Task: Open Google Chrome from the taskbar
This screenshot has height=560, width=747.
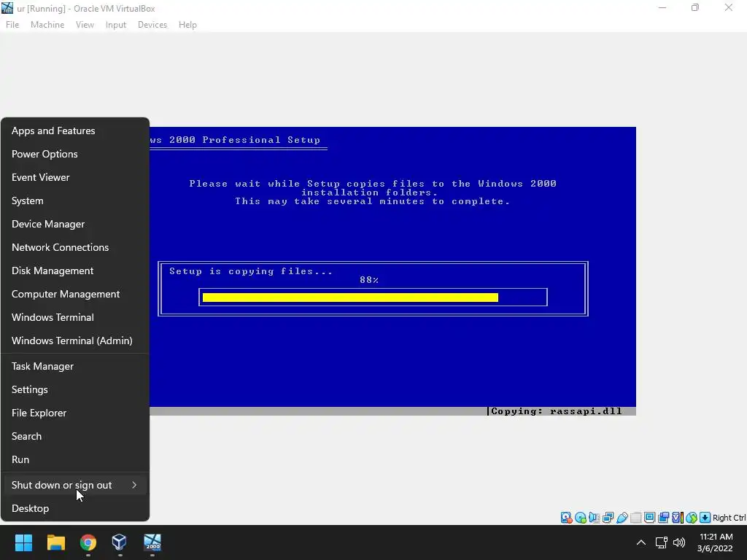Action: (88, 542)
